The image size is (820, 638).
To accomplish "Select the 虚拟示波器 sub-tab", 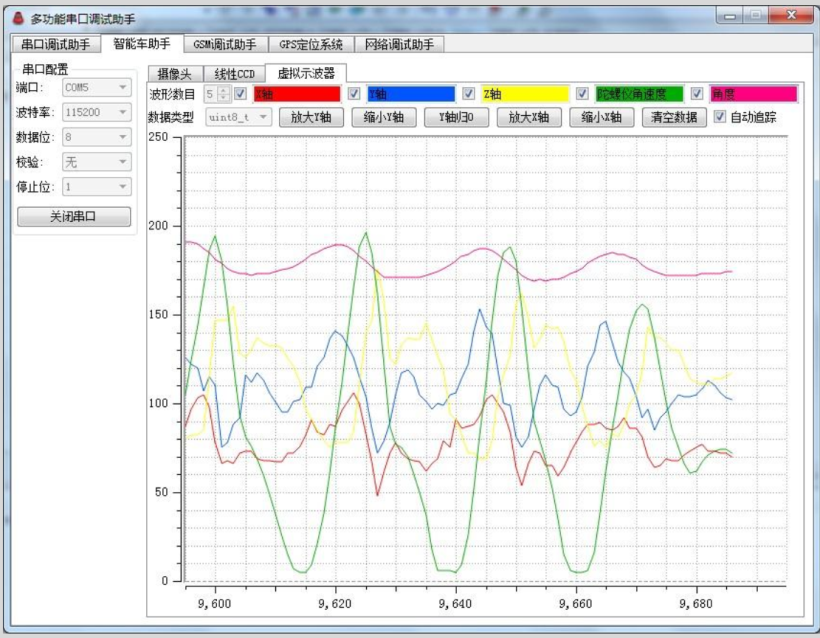I will [306, 73].
